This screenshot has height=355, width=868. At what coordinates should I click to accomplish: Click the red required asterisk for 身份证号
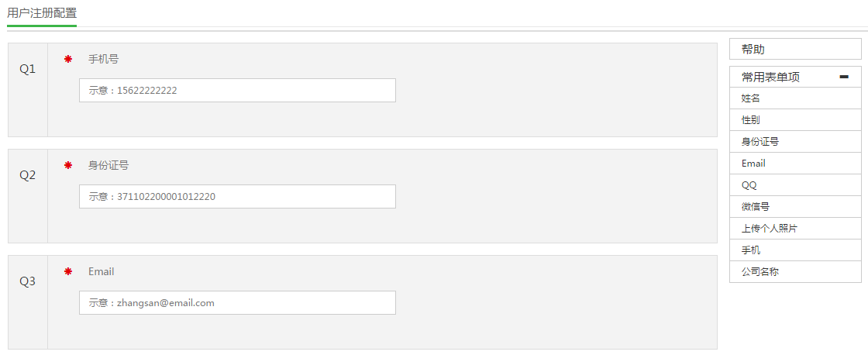68,165
